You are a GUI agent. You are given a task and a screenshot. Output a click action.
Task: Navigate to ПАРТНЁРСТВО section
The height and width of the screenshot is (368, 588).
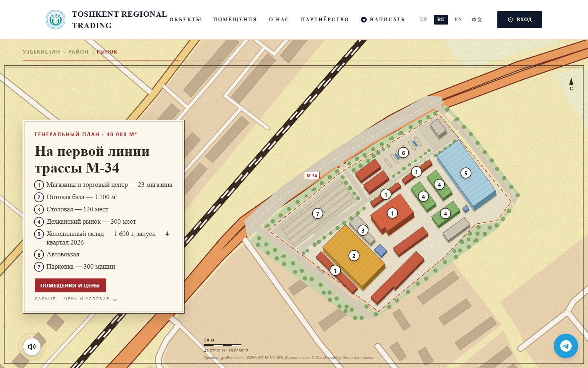pyautogui.click(x=325, y=20)
